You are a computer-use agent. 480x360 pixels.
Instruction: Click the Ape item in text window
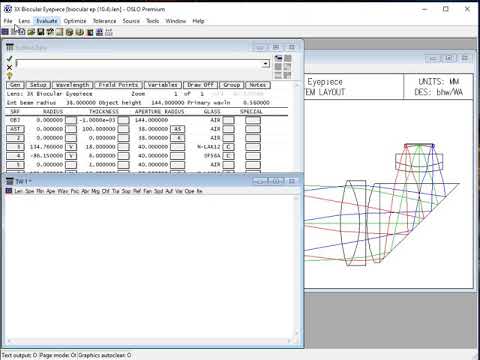pyautogui.click(x=51, y=191)
